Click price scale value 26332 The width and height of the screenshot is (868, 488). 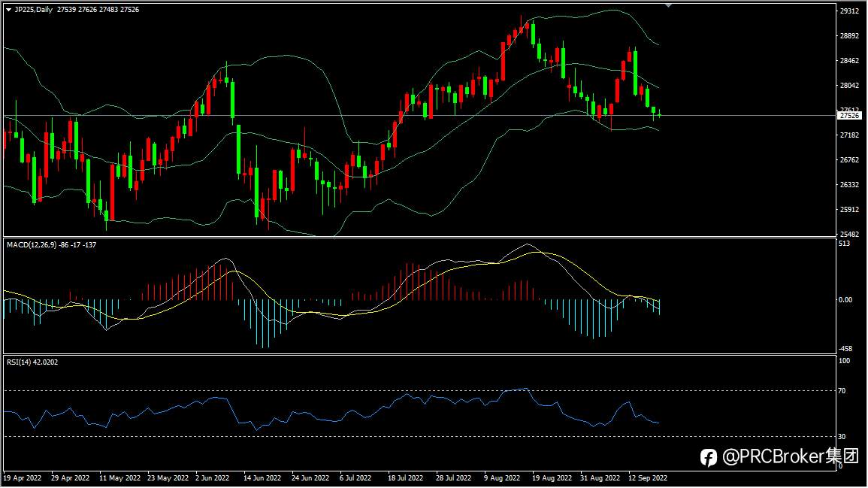pos(849,185)
